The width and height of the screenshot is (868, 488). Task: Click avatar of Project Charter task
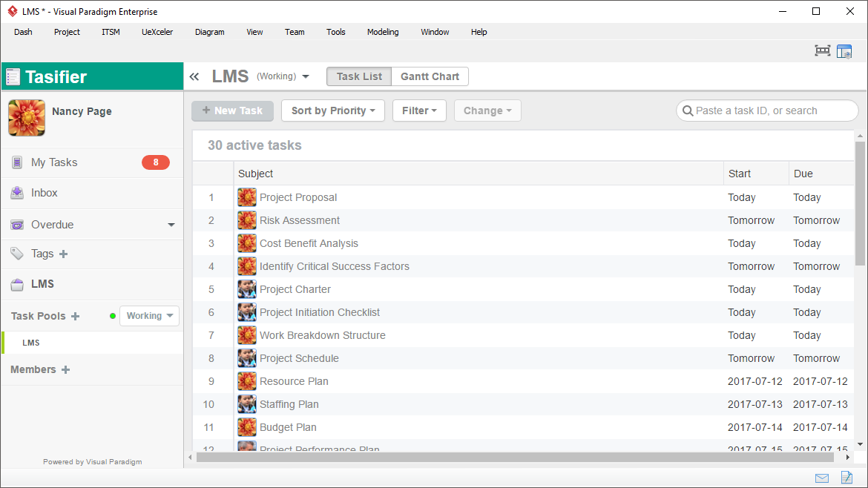247,288
